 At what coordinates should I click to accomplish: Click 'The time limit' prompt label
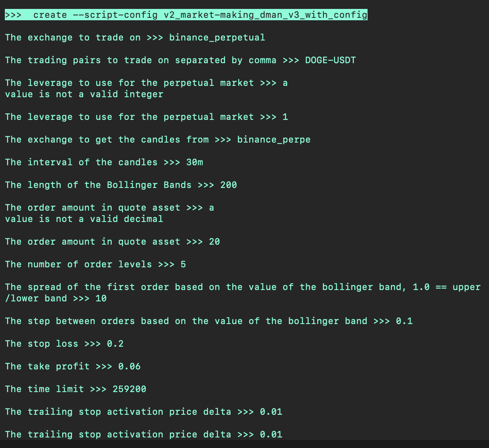[45, 389]
